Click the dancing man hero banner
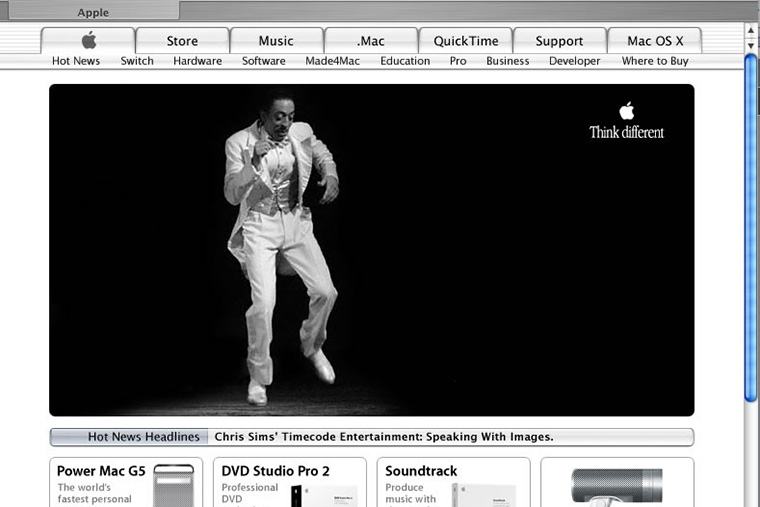This screenshot has width=760, height=507. point(371,250)
